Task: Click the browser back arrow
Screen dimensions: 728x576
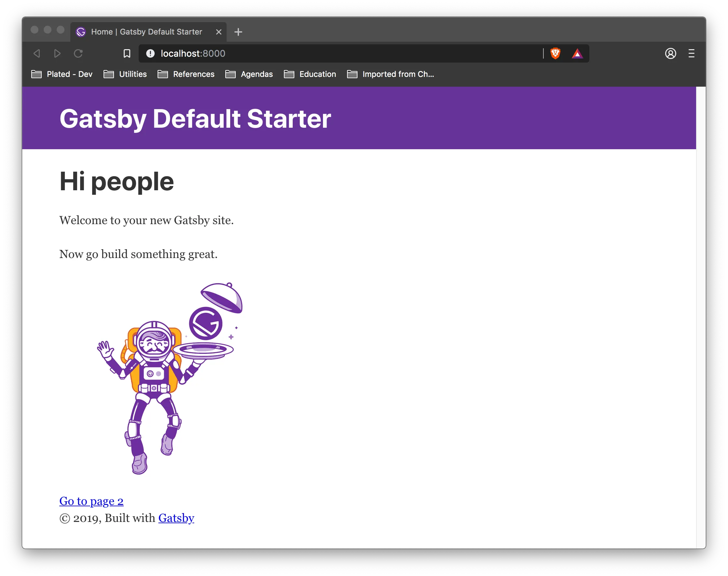Action: [37, 53]
